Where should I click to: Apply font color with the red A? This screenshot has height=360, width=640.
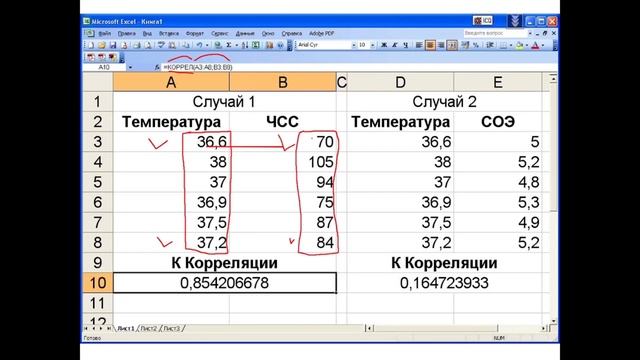click(x=536, y=45)
